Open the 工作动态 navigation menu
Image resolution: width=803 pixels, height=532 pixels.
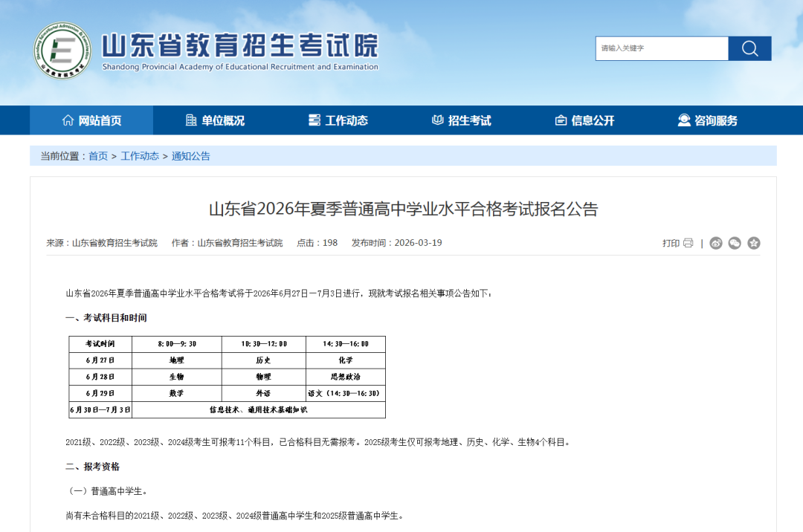coord(347,120)
